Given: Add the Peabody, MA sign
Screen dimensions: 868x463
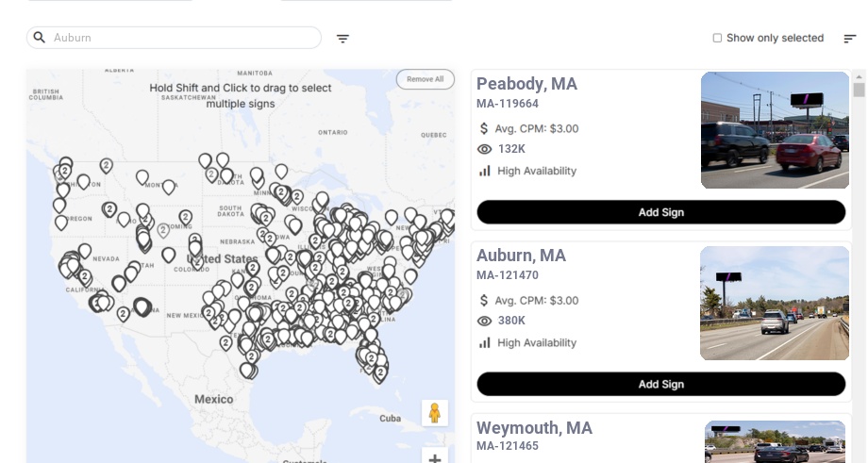Looking at the screenshot, I should click(660, 212).
